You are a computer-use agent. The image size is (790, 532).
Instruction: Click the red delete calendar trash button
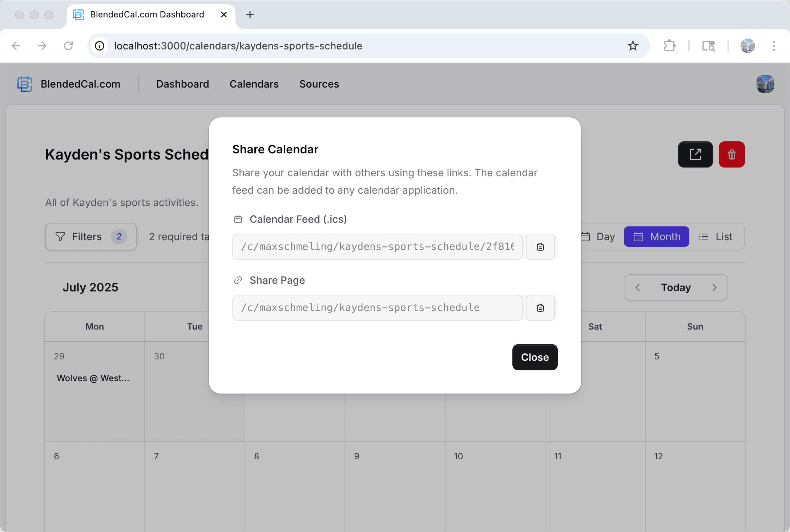coord(731,154)
